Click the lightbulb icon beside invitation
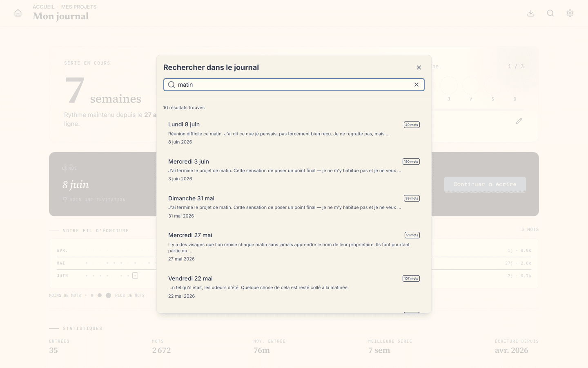Screen dimensions: 588x368 pyautogui.click(x=65, y=200)
